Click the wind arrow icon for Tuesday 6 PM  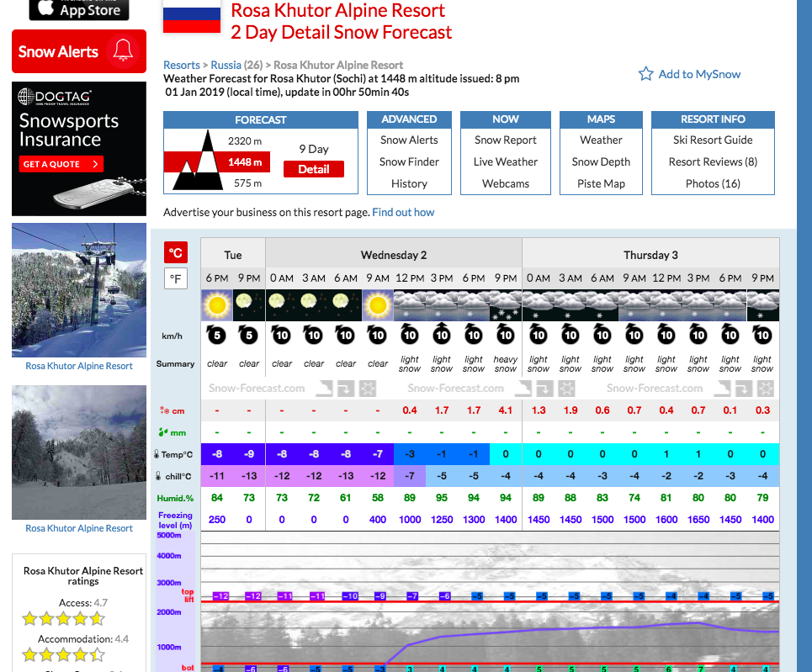[x=217, y=335]
